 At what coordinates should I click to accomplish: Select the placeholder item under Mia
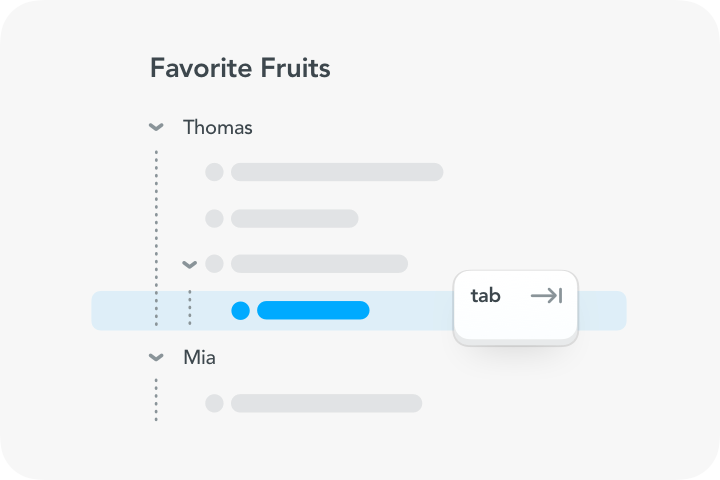point(326,403)
